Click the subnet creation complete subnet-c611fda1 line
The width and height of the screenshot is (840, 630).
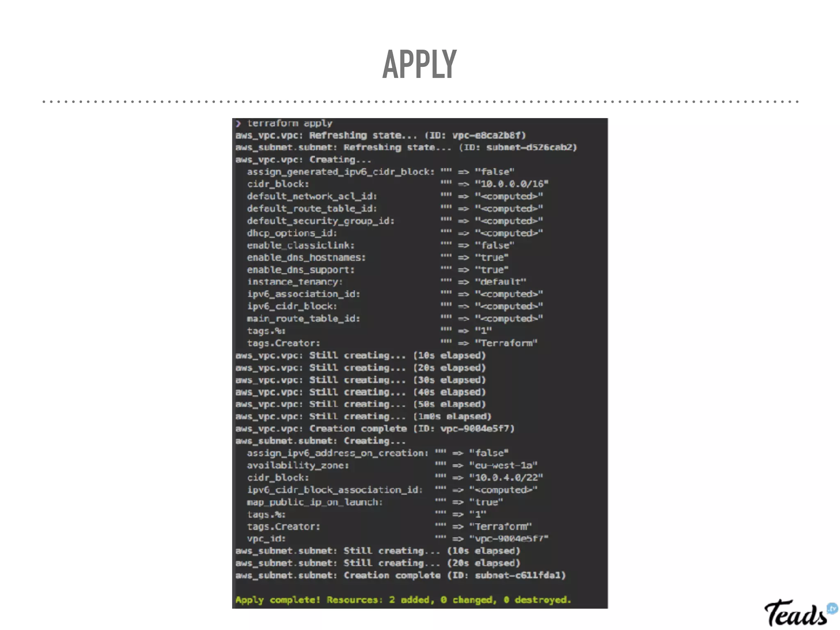[x=400, y=575]
